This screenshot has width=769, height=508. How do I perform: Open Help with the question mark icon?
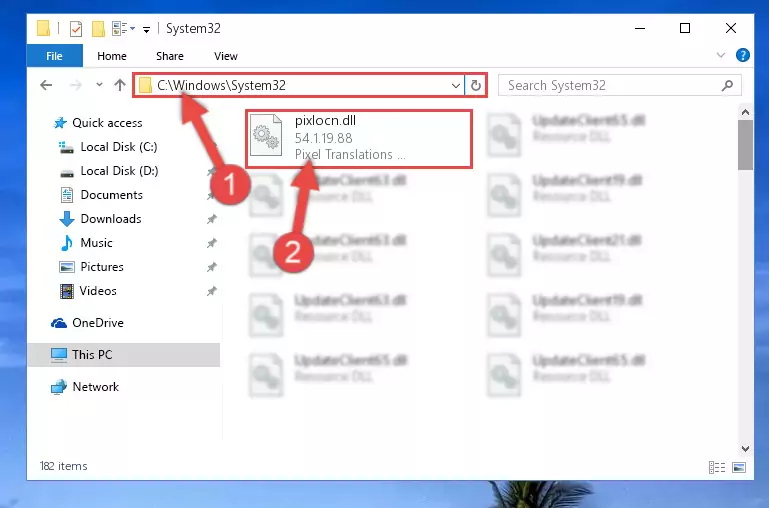pyautogui.click(x=743, y=55)
